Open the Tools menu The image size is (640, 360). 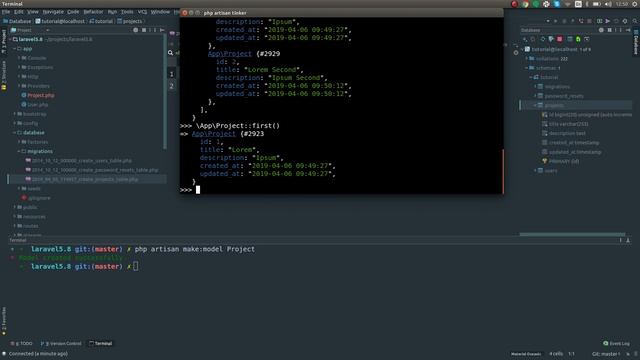[x=127, y=12]
